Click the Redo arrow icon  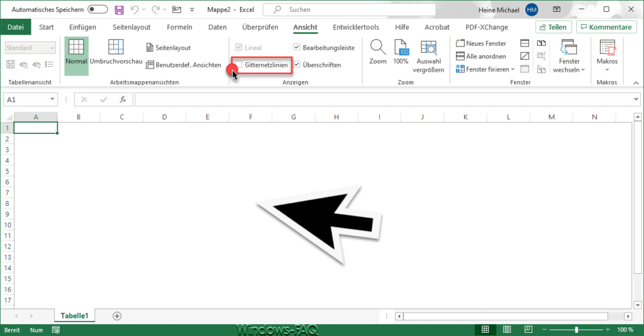pyautogui.click(x=155, y=9)
